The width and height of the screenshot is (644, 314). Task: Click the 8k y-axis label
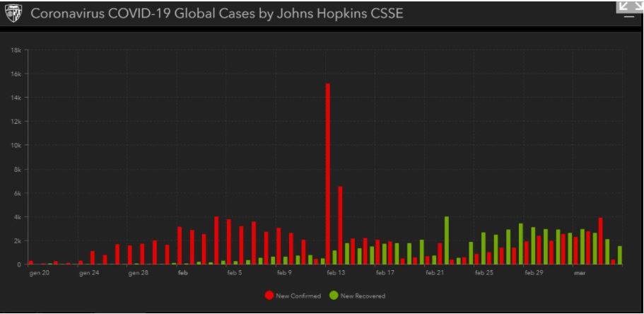(18, 169)
